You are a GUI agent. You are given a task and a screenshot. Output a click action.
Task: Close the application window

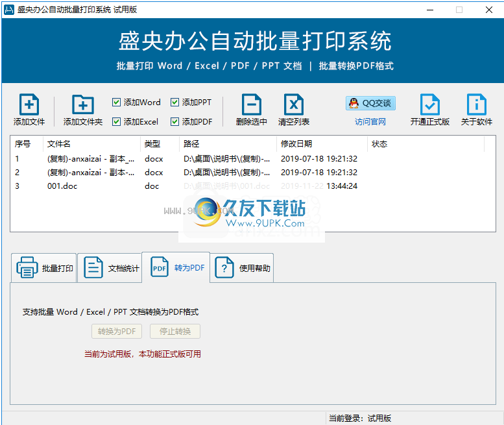[x=489, y=10]
